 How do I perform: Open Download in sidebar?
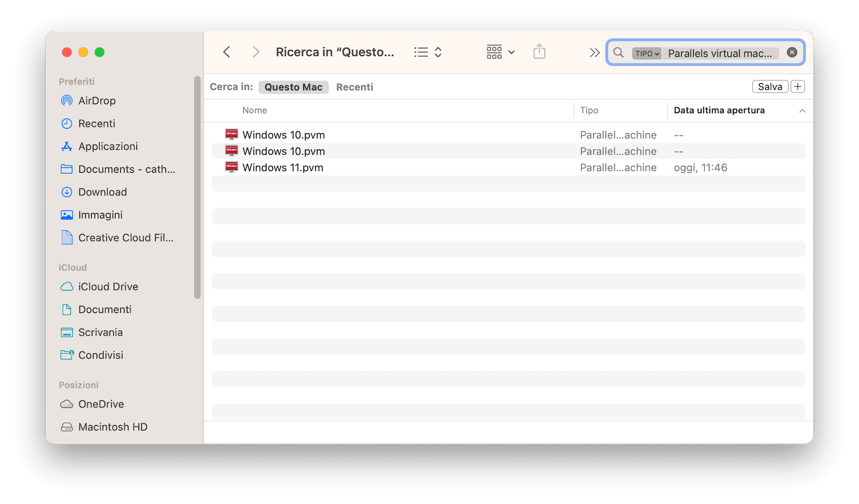click(103, 192)
